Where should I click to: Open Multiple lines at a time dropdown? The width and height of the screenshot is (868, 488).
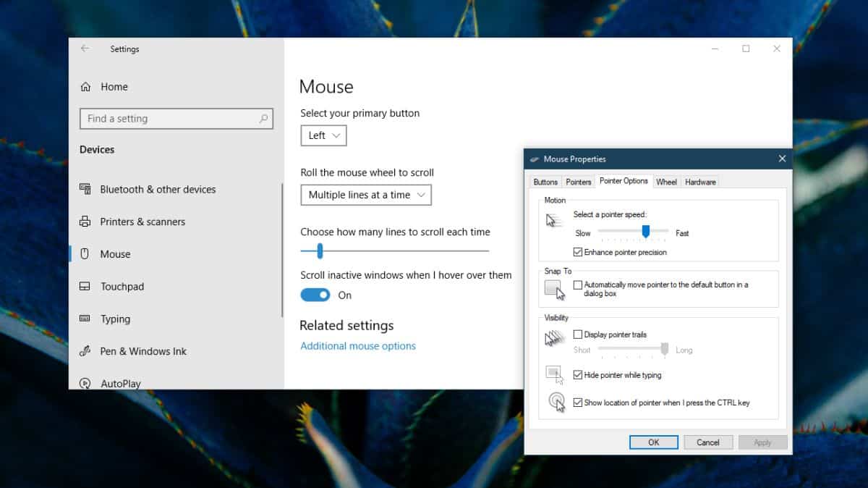[366, 195]
